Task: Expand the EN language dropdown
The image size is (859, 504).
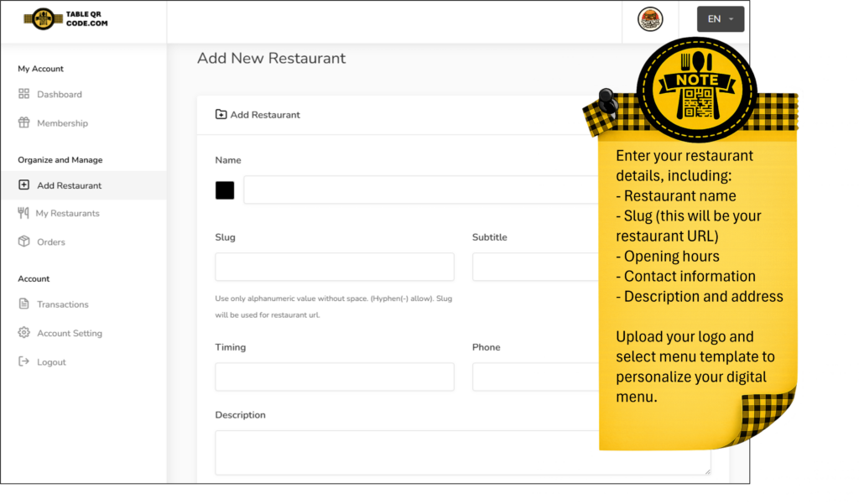Action: click(x=720, y=19)
